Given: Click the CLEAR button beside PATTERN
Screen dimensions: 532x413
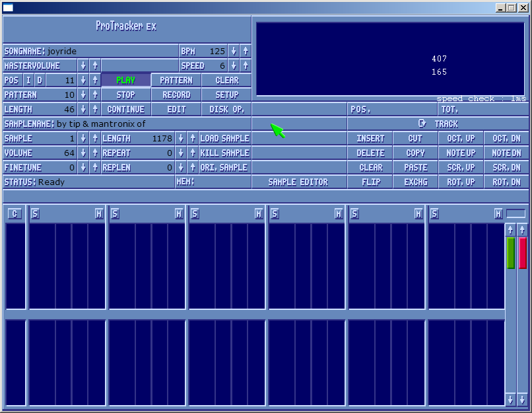Looking at the screenshot, I should coord(226,80).
